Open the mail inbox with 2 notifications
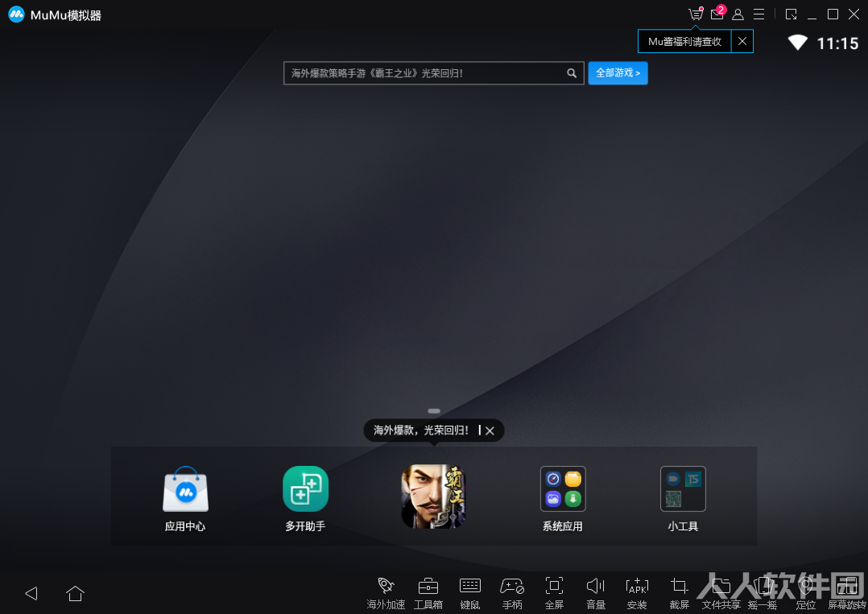Viewport: 868px width, 614px height. [717, 14]
